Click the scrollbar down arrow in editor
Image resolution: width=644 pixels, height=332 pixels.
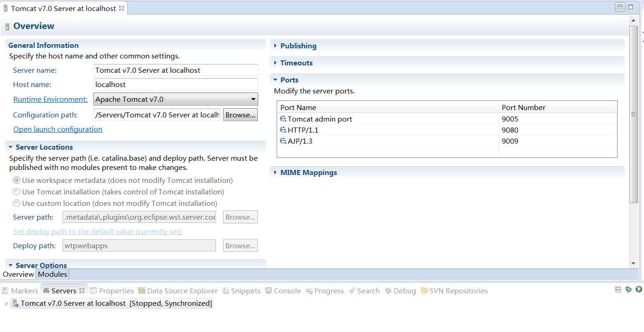(633, 263)
